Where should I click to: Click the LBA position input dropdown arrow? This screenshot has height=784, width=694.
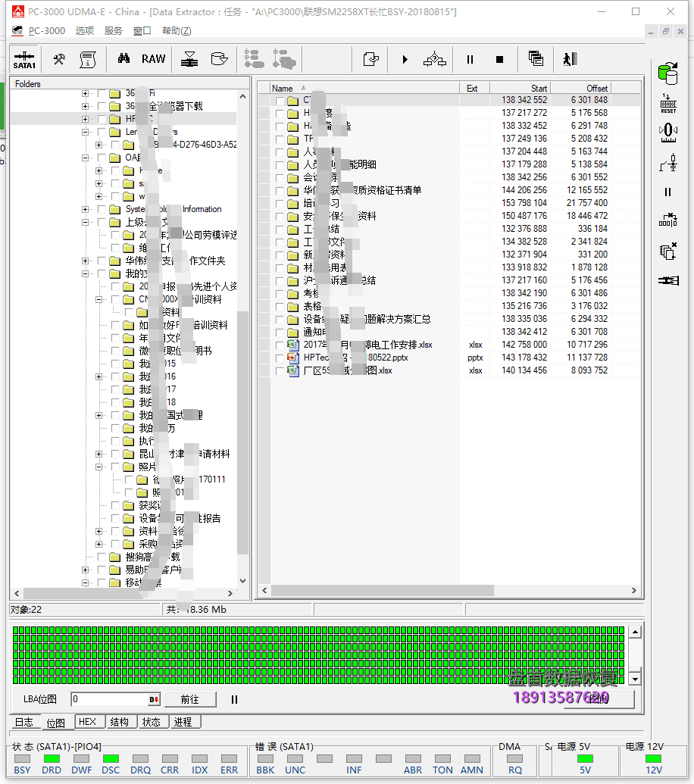(x=154, y=700)
